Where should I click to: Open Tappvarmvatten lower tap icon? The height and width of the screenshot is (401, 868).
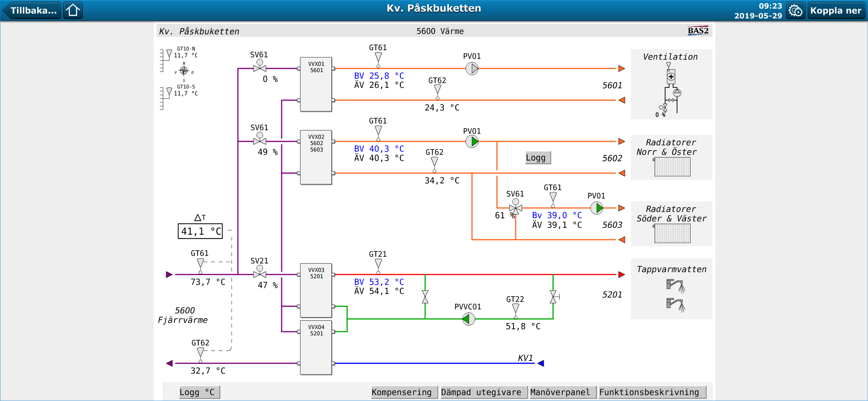pyautogui.click(x=676, y=305)
